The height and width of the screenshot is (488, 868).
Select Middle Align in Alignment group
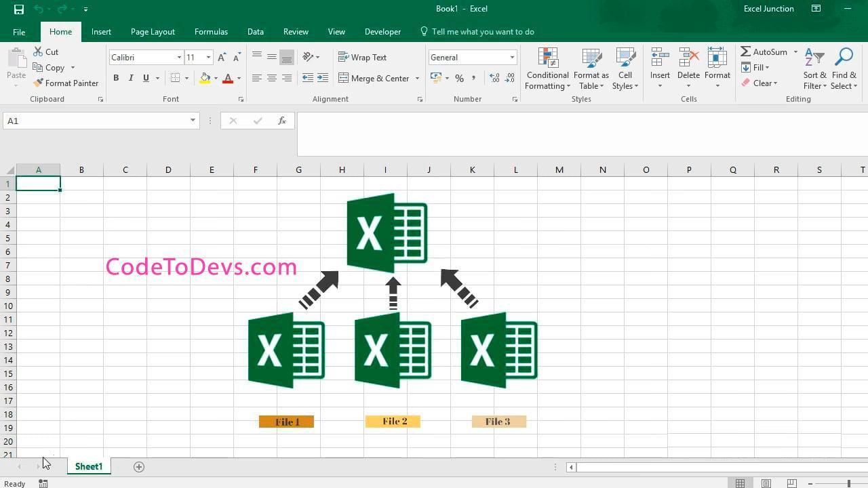tap(271, 57)
